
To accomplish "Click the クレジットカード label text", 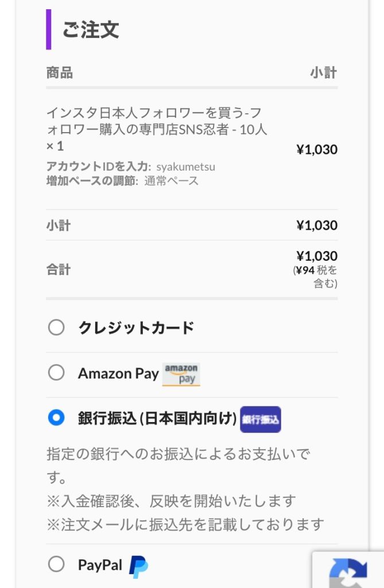I will pos(136,328).
